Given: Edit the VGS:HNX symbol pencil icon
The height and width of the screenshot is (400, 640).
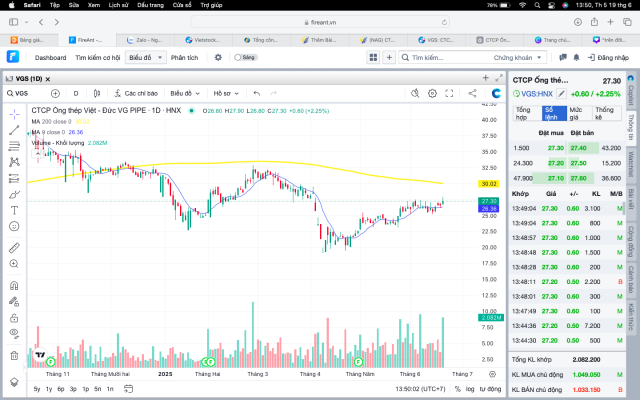Looking at the screenshot, I should [562, 94].
